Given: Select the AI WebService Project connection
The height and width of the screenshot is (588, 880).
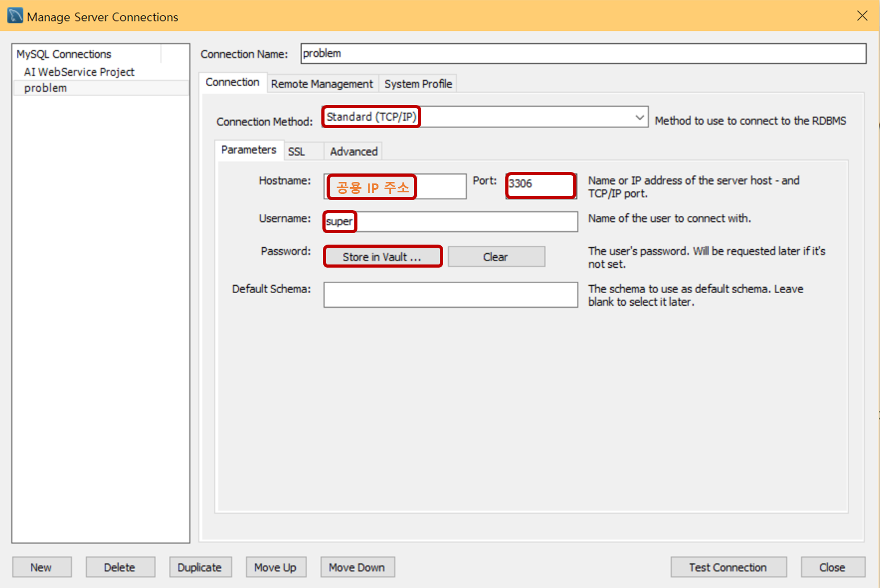Looking at the screenshot, I should point(79,72).
